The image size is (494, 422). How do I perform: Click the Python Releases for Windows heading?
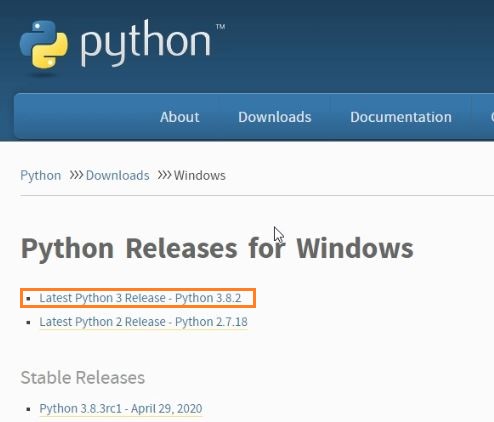[x=217, y=249]
